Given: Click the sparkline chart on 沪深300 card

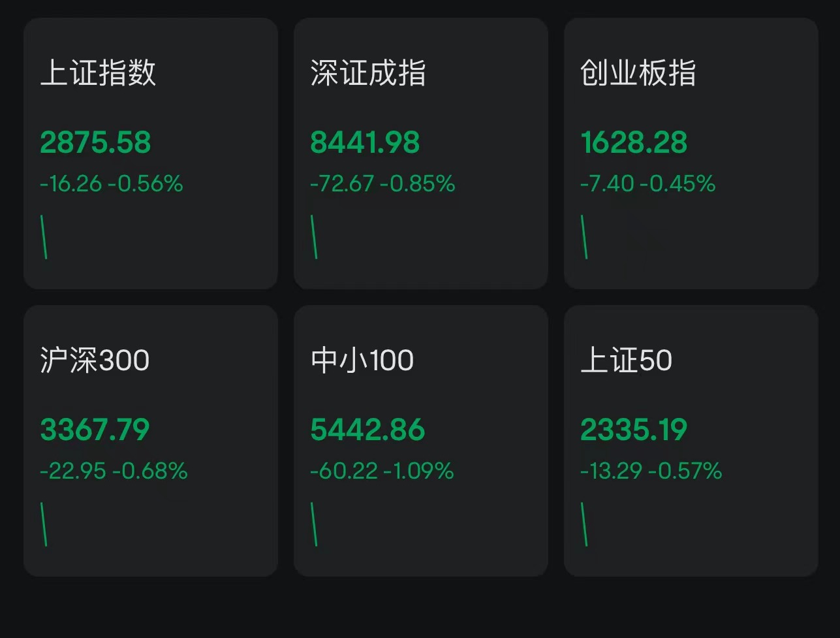Looking at the screenshot, I should click(44, 524).
